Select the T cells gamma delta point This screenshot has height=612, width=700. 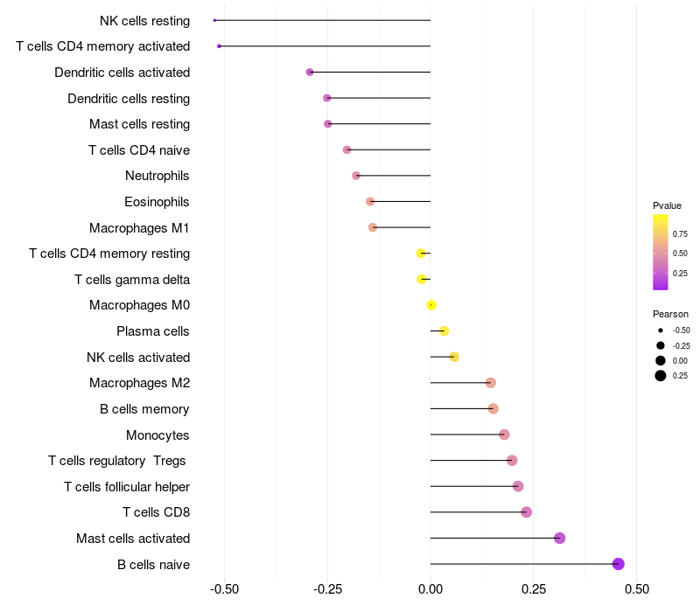click(422, 279)
